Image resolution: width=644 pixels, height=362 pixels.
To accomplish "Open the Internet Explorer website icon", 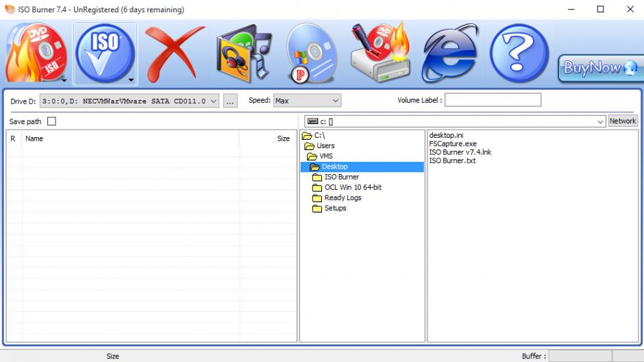I will click(x=450, y=53).
